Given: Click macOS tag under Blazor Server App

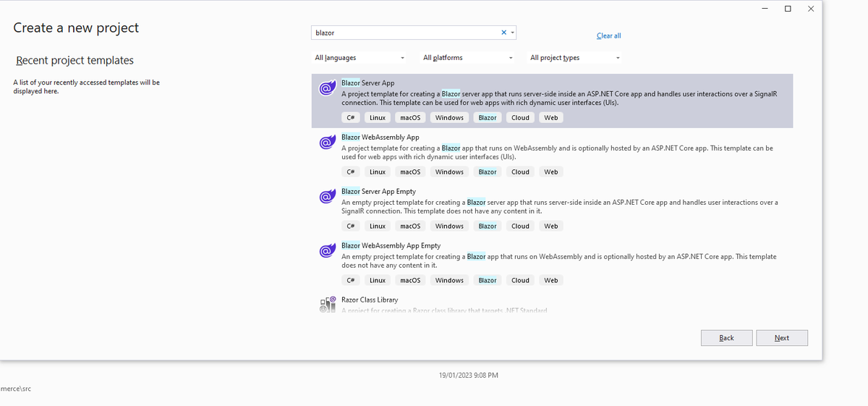Looking at the screenshot, I should point(410,117).
